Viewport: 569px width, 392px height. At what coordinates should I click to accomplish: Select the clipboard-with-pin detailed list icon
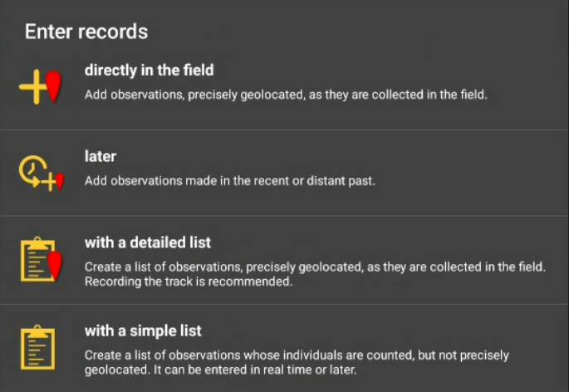coord(40,260)
